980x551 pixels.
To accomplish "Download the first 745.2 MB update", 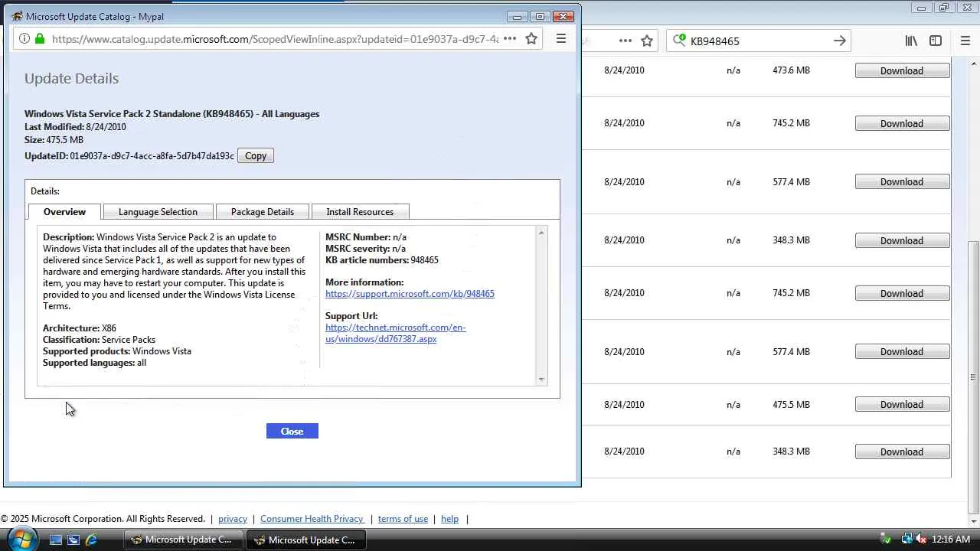I will (x=902, y=124).
